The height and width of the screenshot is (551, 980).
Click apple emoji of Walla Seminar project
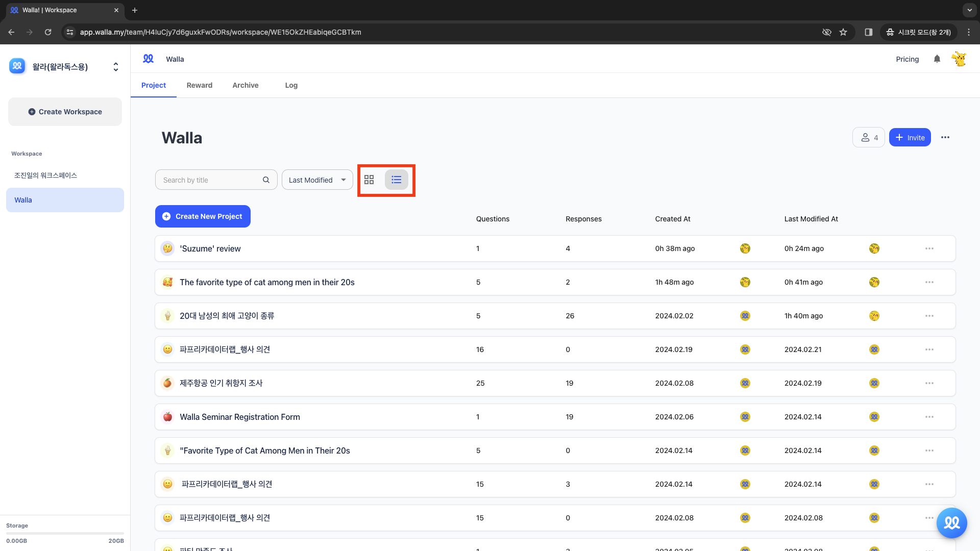pos(167,417)
